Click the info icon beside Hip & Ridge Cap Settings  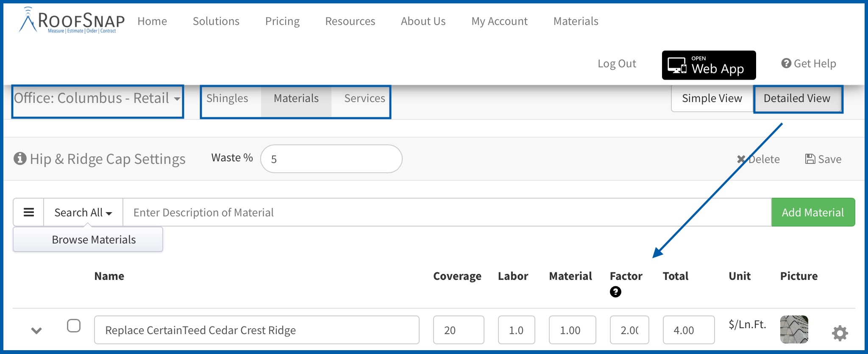click(20, 158)
